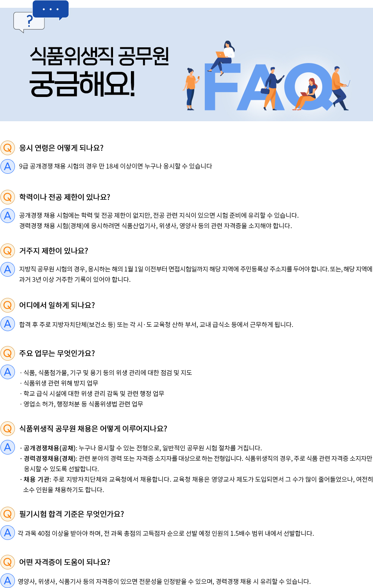373x588 pixels.
Task: Select question 주요 업무는 무엇인가요?
Action: click(57, 353)
